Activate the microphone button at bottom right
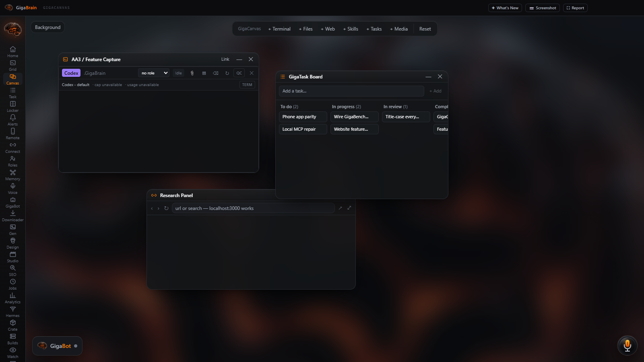 click(627, 345)
